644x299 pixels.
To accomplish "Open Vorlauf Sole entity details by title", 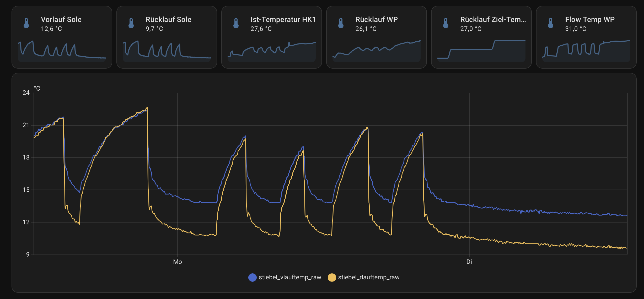I will (x=61, y=19).
